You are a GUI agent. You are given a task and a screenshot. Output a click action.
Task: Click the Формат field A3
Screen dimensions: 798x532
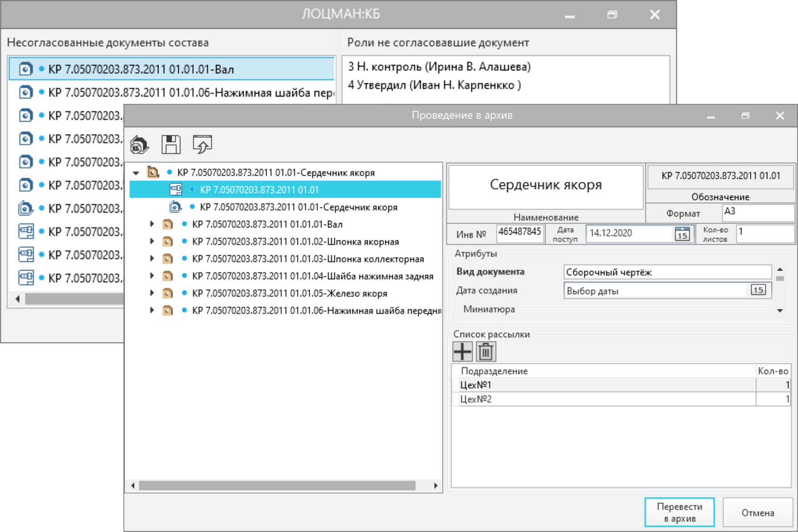757,212
